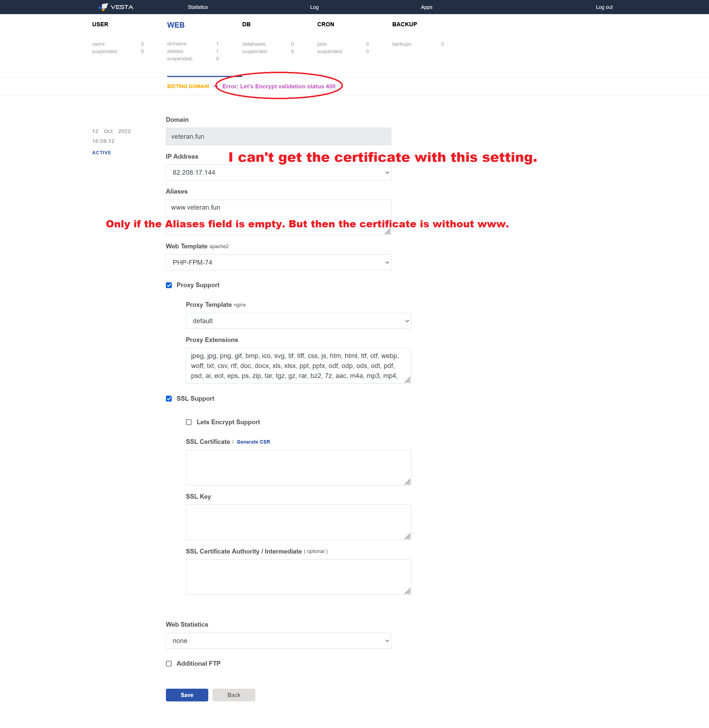Click the SSL Key textarea resize grip

pos(407,536)
